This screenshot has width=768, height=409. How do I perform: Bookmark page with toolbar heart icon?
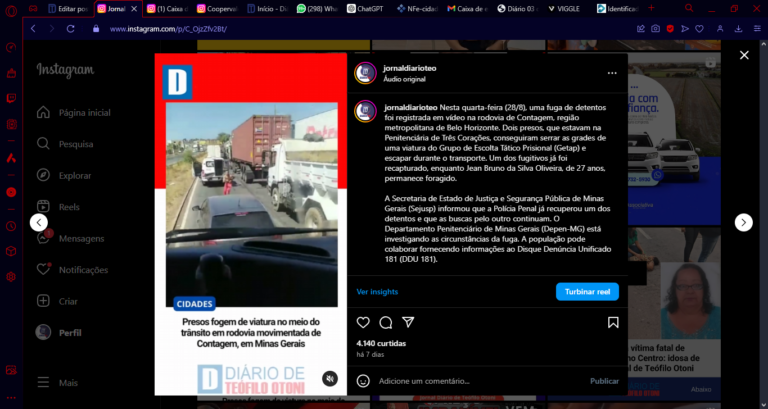point(699,29)
